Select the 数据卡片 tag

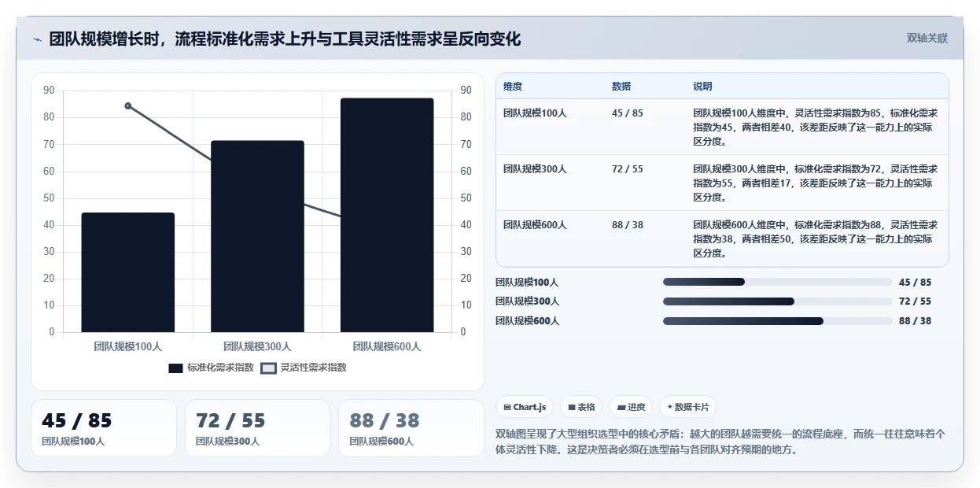coord(688,407)
